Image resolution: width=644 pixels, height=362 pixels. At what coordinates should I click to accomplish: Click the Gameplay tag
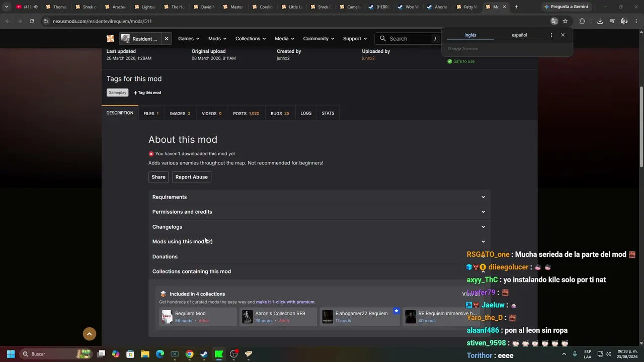(117, 93)
